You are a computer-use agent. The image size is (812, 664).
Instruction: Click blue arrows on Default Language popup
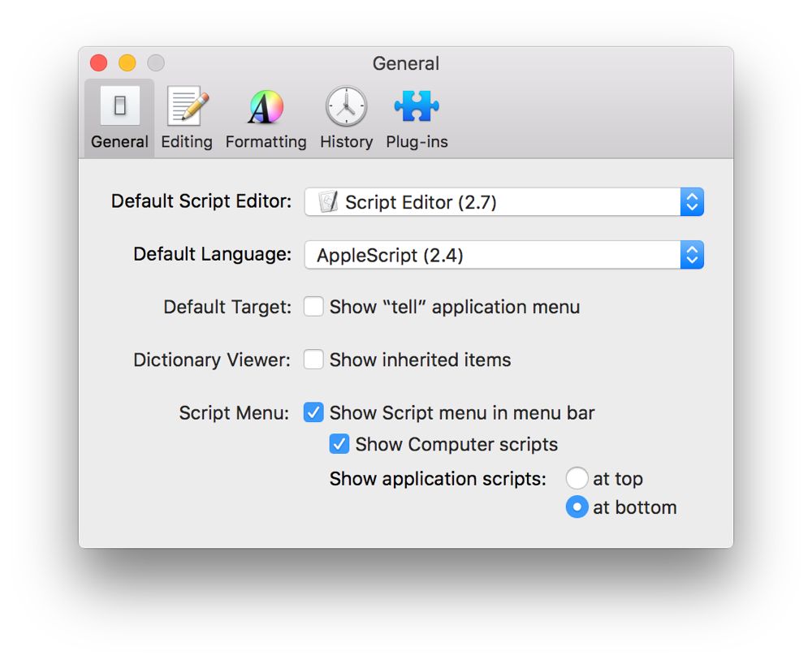coord(692,255)
